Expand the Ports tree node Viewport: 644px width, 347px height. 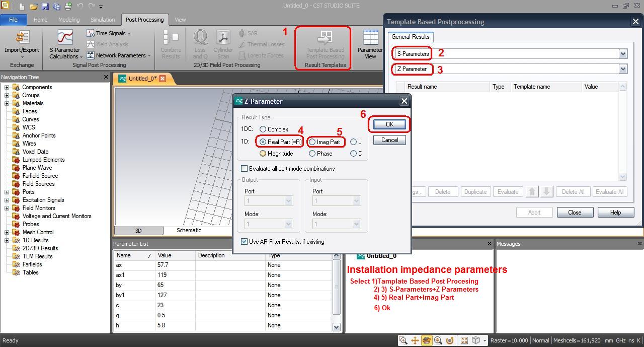7,192
